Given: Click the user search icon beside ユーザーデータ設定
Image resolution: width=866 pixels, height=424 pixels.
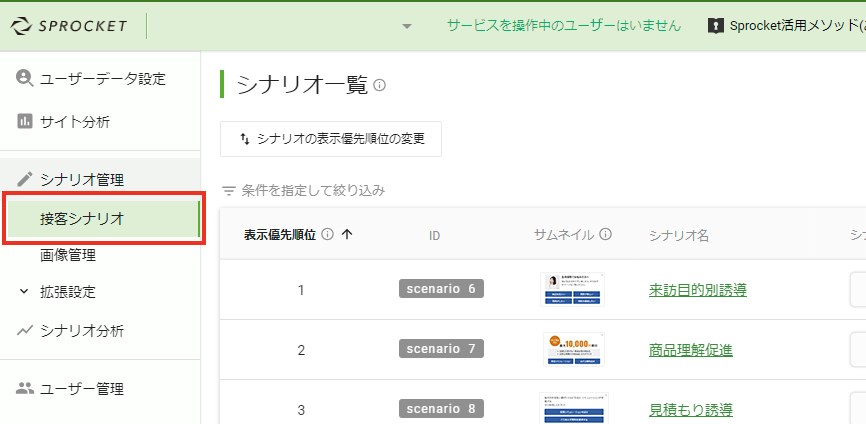Looking at the screenshot, I should click(x=25, y=78).
